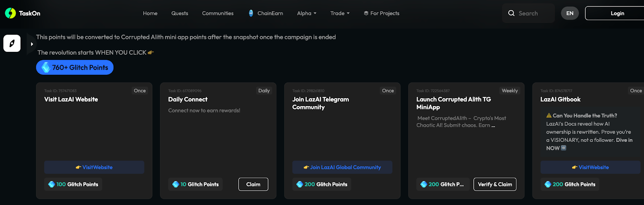Open the Trade dropdown menu
This screenshot has width=644, height=205.
tap(340, 13)
